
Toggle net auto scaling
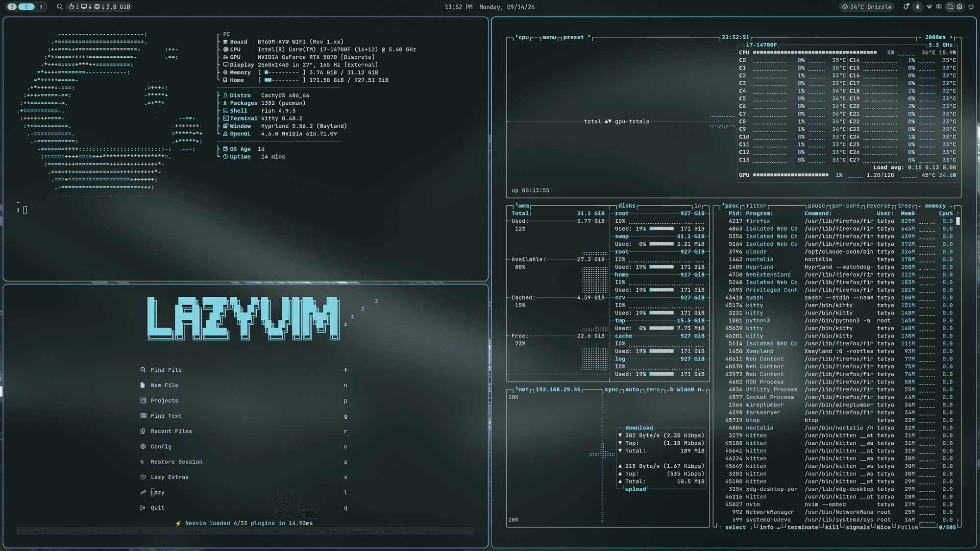(632, 390)
